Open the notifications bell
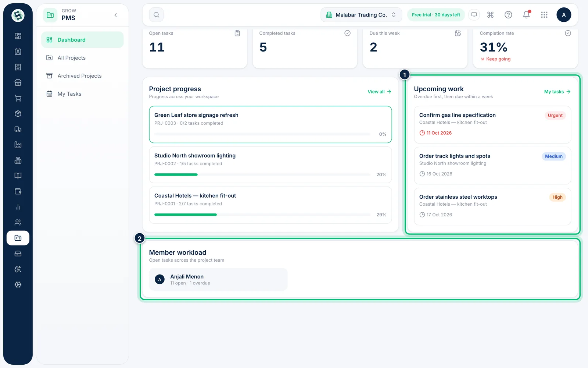The image size is (588, 368). pos(526,15)
